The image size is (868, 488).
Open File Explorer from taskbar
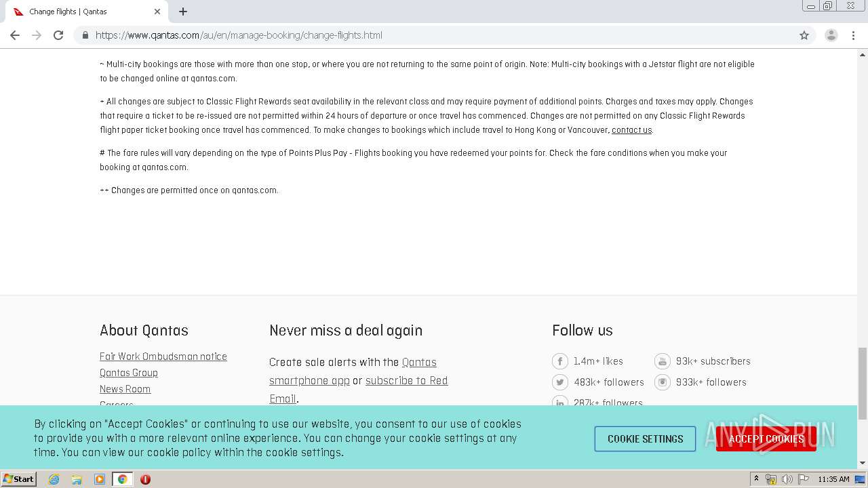tap(77, 479)
